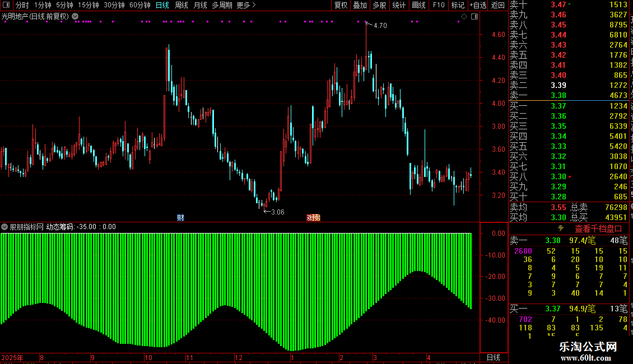The height and width of the screenshot is (364, 633).
Task: Switch to 月线 monthly chart
Action: [200, 5]
